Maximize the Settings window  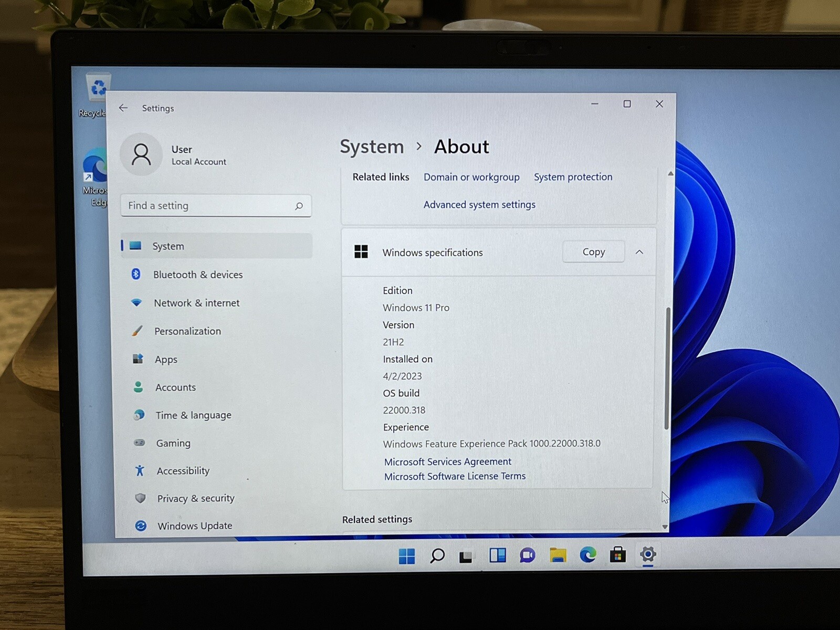[x=627, y=104]
